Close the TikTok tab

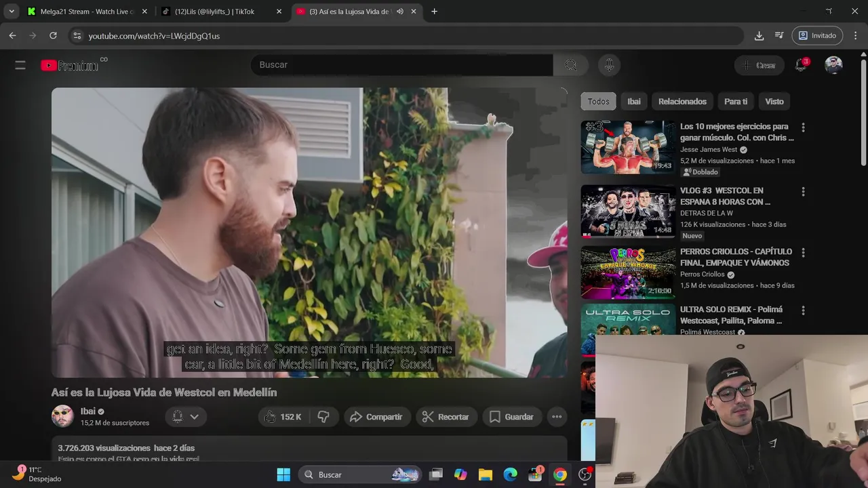279,12
